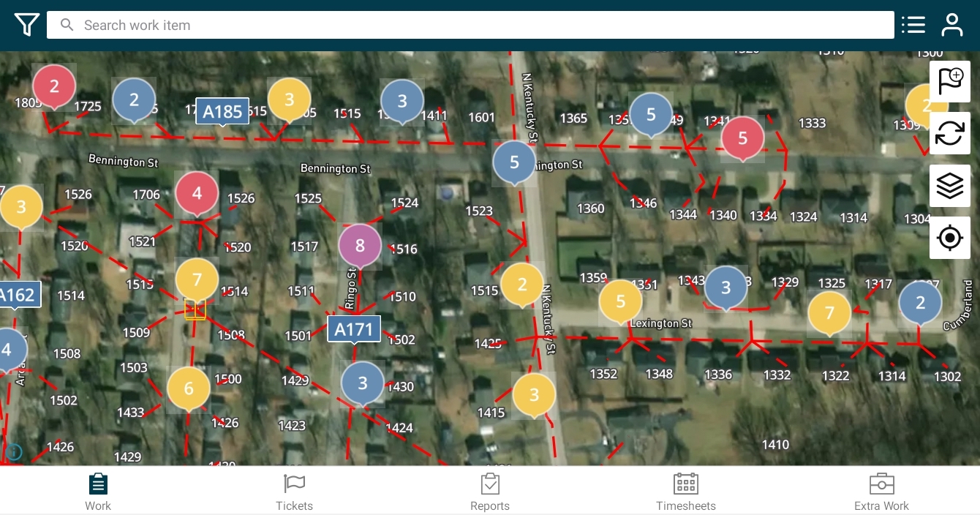Open the Timesheets tab
Image resolution: width=980 pixels, height=515 pixels.
pyautogui.click(x=686, y=492)
